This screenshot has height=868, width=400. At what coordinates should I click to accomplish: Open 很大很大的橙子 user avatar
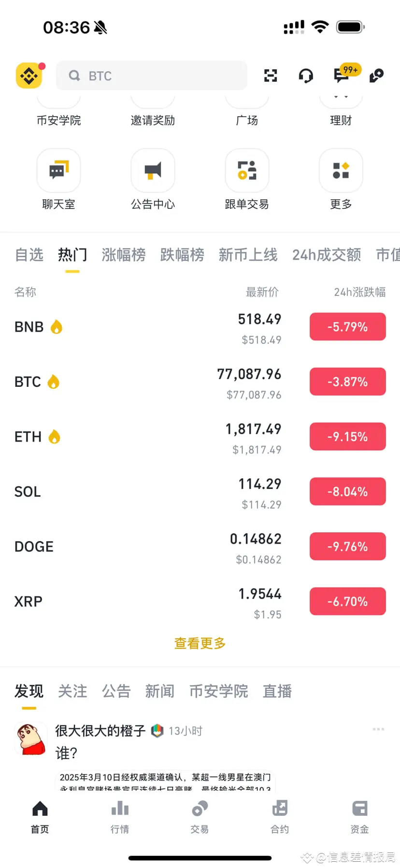pyautogui.click(x=31, y=738)
